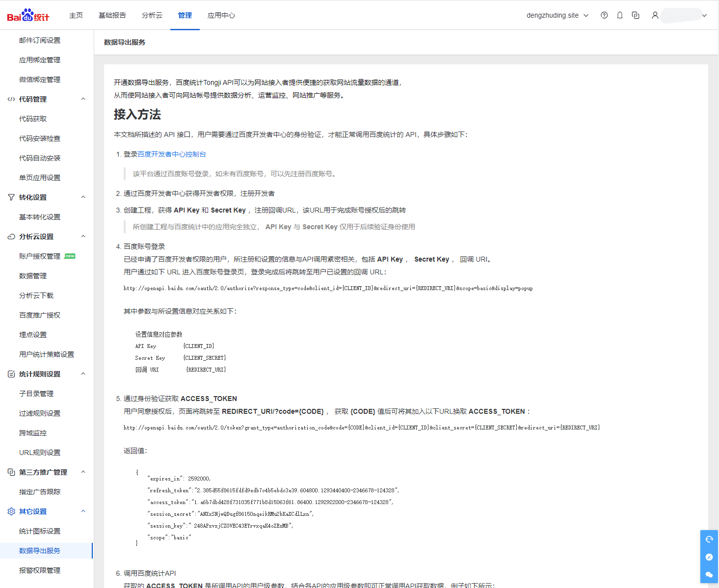Screen dimensions: 719x588
Task: Click the Baidu Tongji logo
Action: [x=28, y=15]
